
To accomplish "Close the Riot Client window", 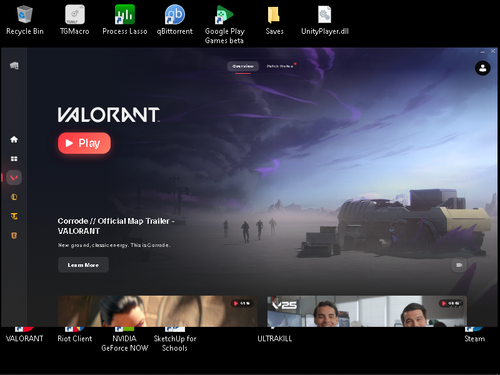I will click(493, 51).
